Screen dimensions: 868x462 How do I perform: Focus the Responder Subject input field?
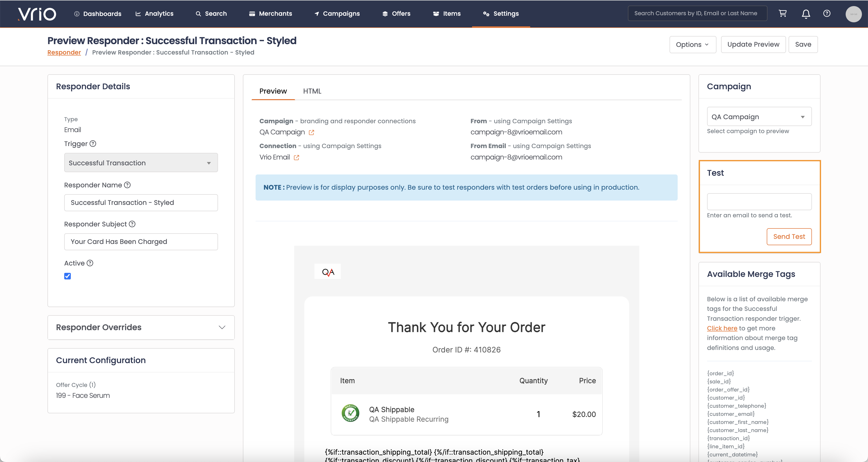point(141,242)
